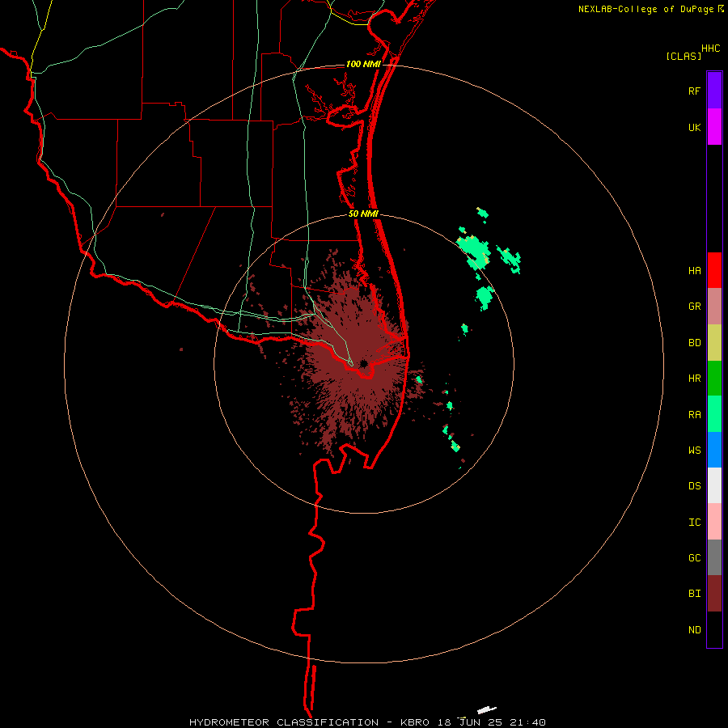Click the HA legend label

[694, 271]
